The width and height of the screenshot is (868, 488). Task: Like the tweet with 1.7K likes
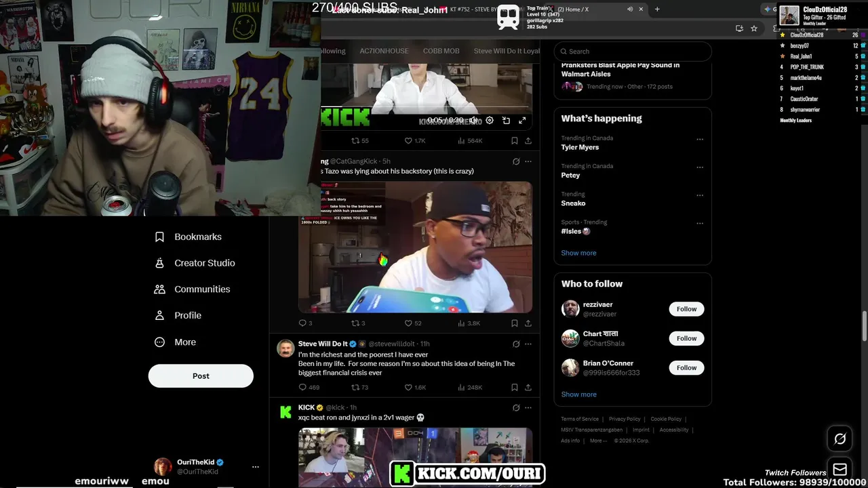pos(414,141)
